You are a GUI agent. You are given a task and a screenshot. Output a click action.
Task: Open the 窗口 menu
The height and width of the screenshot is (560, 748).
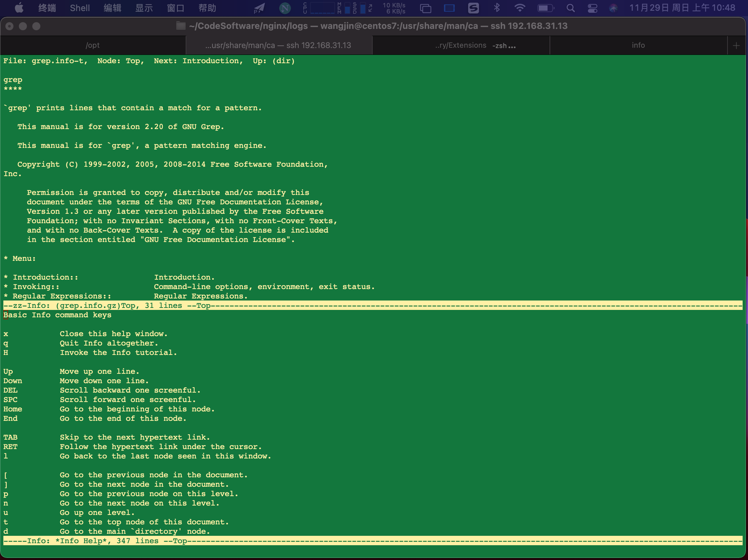coord(175,8)
